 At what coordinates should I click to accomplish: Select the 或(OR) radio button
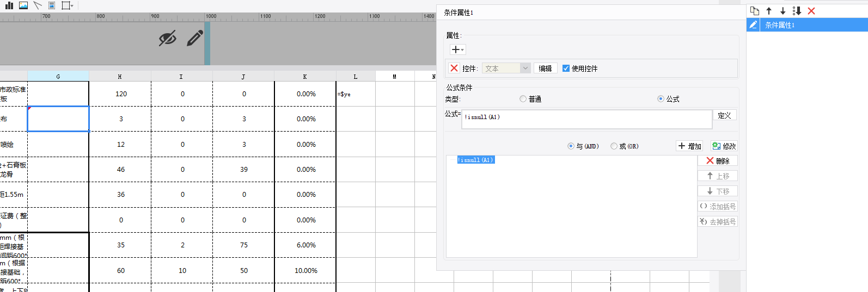[x=614, y=146]
